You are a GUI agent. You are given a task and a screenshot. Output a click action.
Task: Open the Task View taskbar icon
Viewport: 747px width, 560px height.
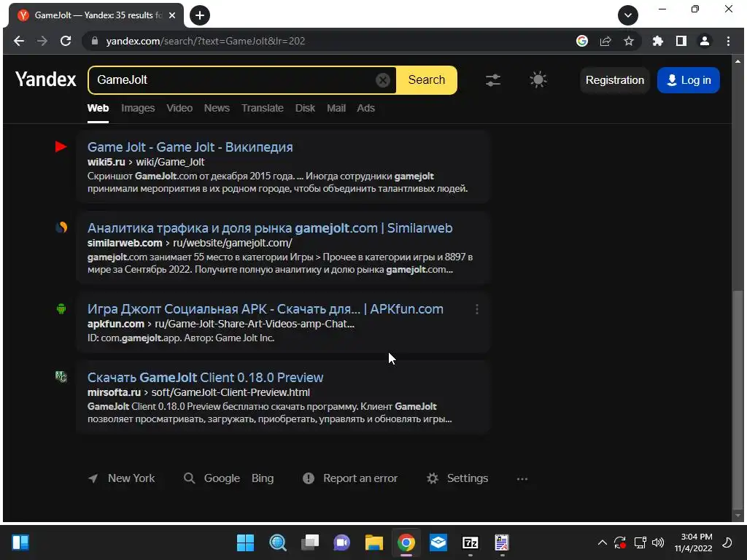pos(309,542)
